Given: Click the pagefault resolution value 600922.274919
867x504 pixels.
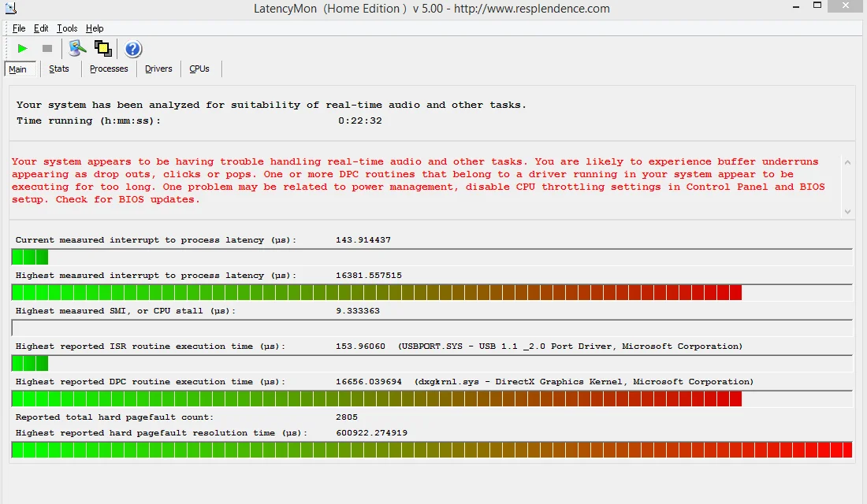Looking at the screenshot, I should (371, 432).
